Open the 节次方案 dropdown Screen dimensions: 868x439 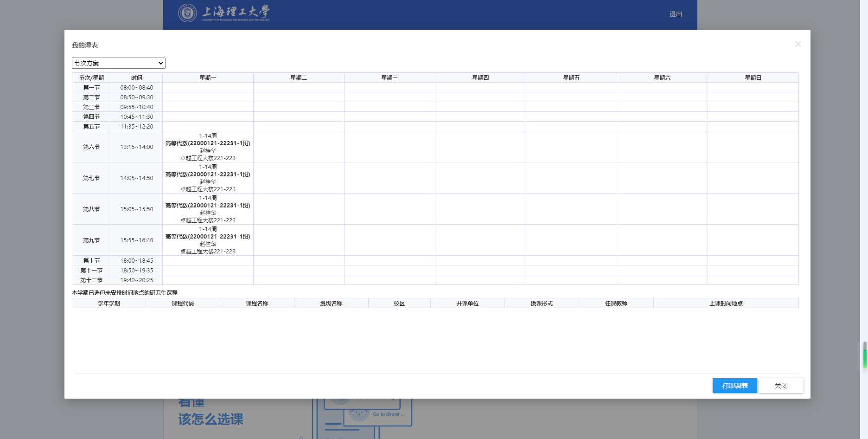(x=119, y=63)
